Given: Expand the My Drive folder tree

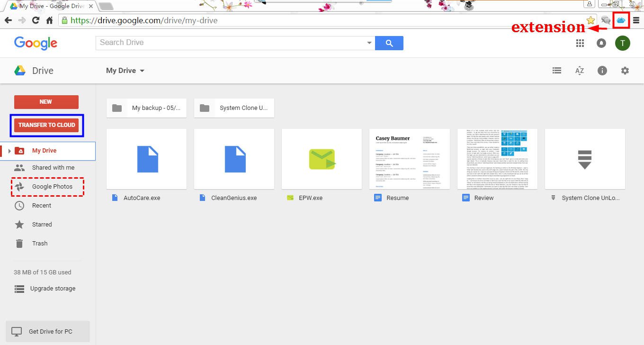Looking at the screenshot, I should tap(9, 151).
